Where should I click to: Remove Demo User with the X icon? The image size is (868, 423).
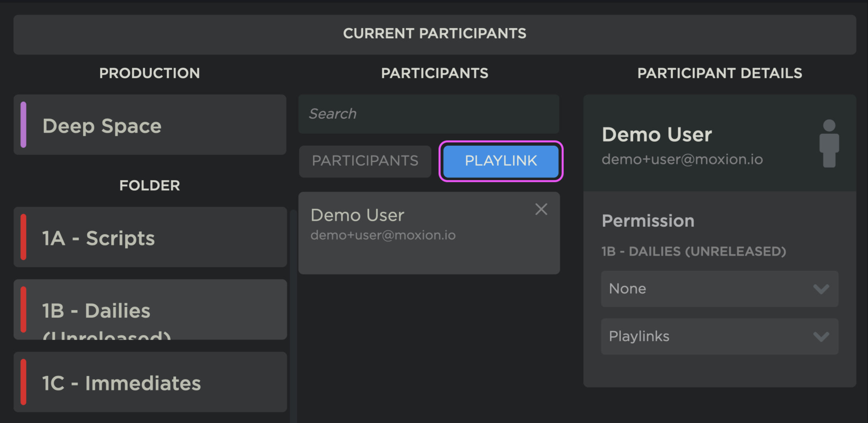pyautogui.click(x=541, y=209)
